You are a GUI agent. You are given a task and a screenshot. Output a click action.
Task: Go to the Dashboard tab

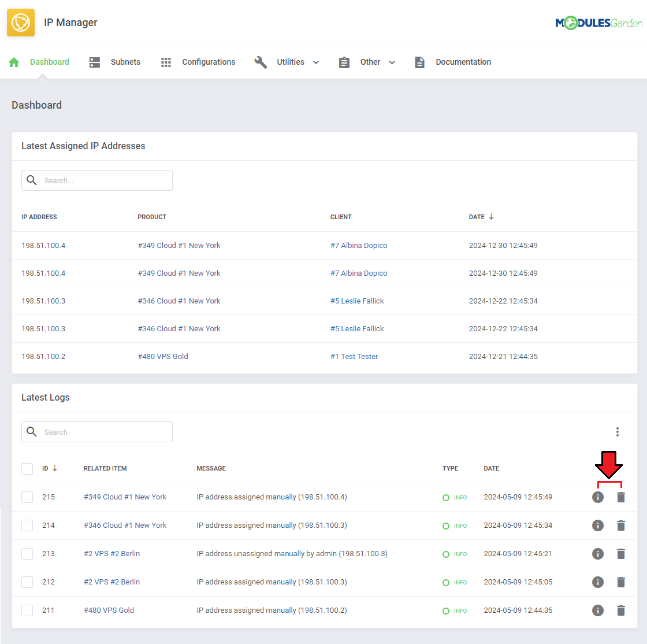tap(50, 62)
